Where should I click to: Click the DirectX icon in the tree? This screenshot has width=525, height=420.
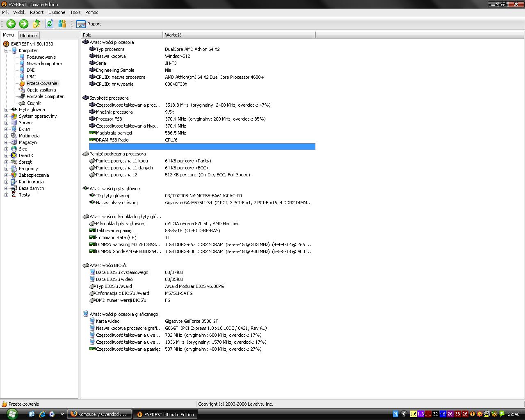(14, 155)
